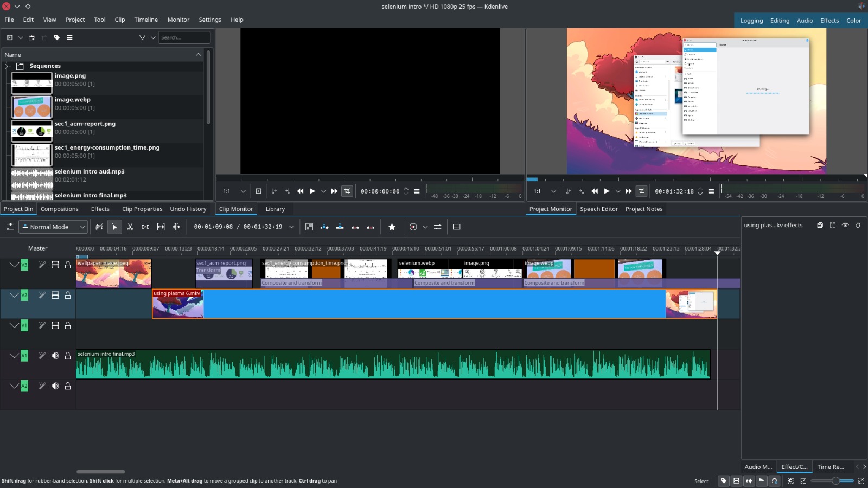
Task: Switch to the Undo History tab
Action: tap(188, 209)
